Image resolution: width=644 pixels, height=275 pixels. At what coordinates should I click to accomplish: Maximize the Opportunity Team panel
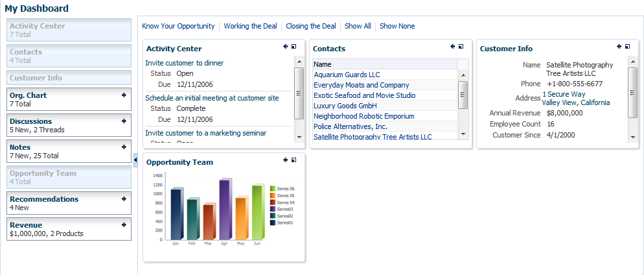point(294,160)
